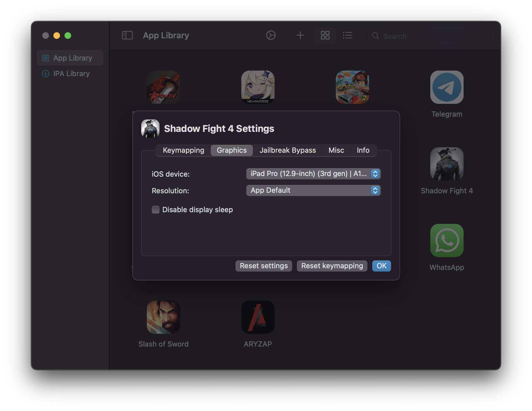Close the window with red button
532x411 pixels.
(x=46, y=36)
